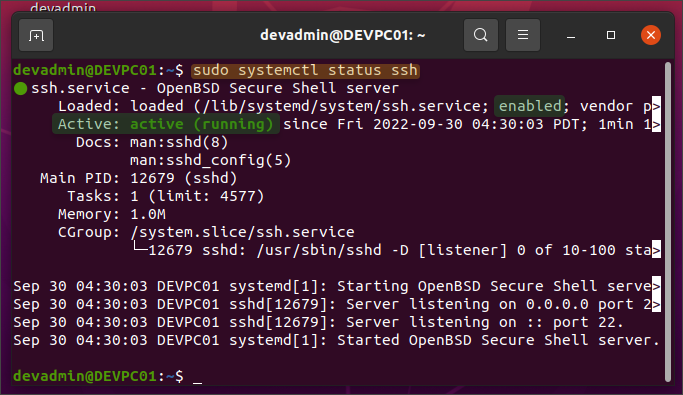Click the window title devadmin@DEVPC01: ~
Viewport: 683px width, 395px height.
point(342,35)
